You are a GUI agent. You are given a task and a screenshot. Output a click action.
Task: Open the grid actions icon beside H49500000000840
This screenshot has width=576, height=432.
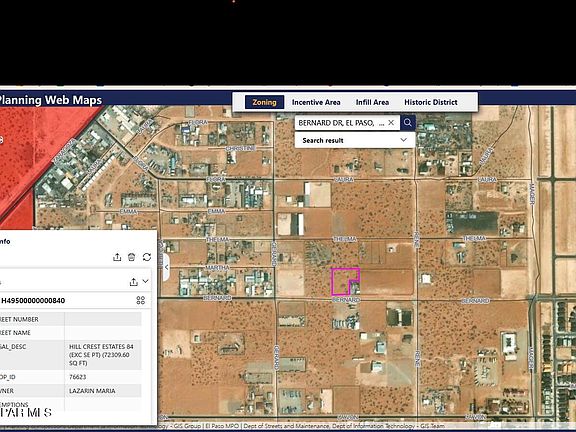click(141, 300)
